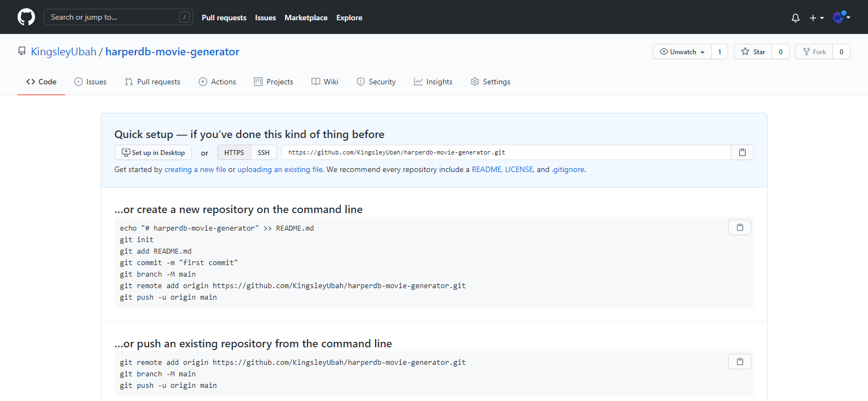The image size is (868, 401).
Task: Open the .gitignore link
Action: [568, 169]
